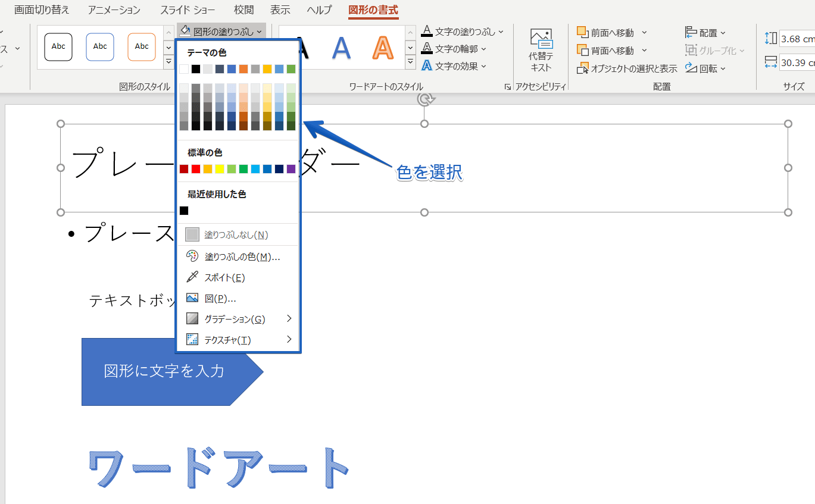Select Picture (図) fill option
815x504 pixels.
pos(238,298)
